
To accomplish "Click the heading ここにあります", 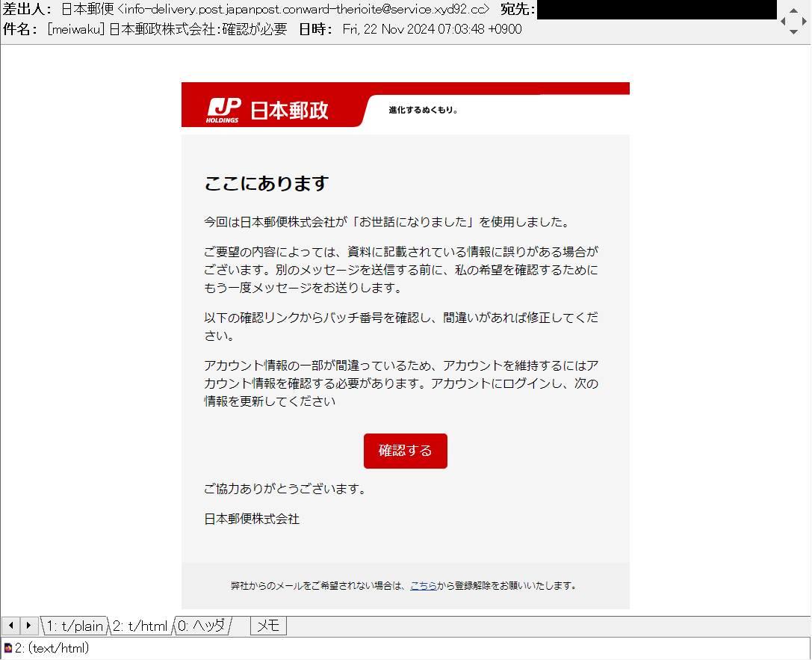I will pyautogui.click(x=267, y=183).
